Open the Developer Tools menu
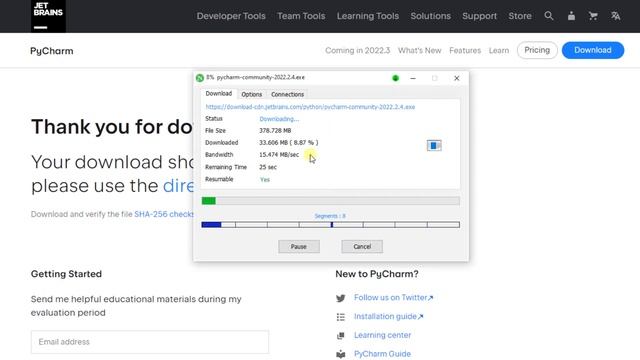640x360 pixels. 231,16
